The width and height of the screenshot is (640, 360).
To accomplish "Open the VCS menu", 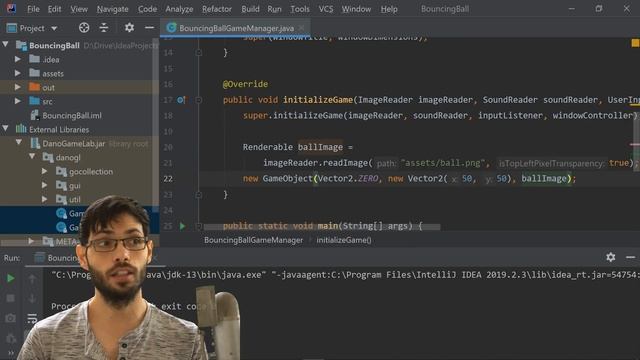I will 325,9.
